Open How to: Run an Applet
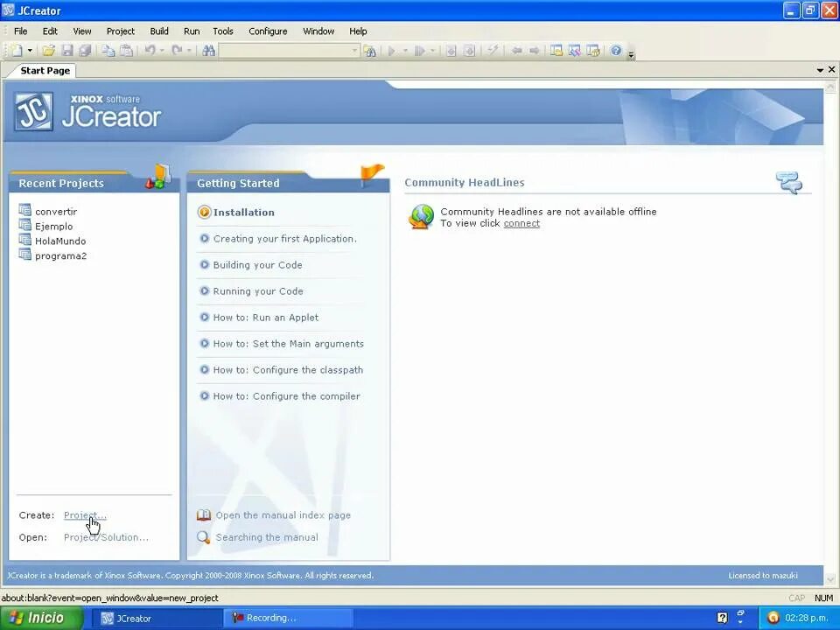This screenshot has height=630, width=840. coord(265,317)
